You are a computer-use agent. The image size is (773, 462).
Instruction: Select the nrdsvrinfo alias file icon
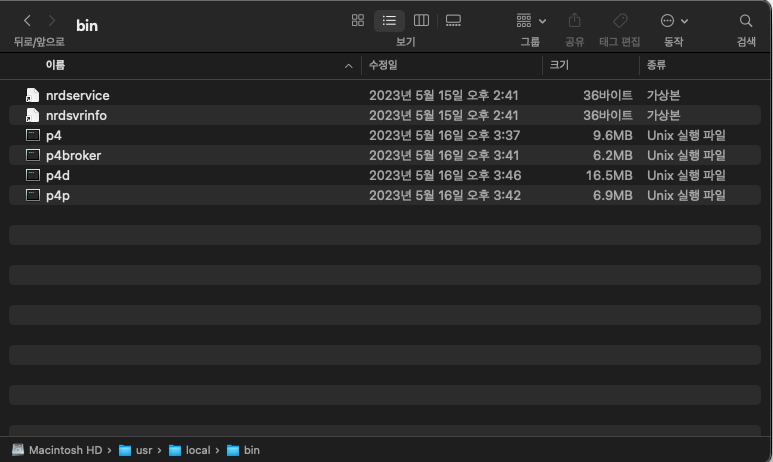[x=32, y=115]
